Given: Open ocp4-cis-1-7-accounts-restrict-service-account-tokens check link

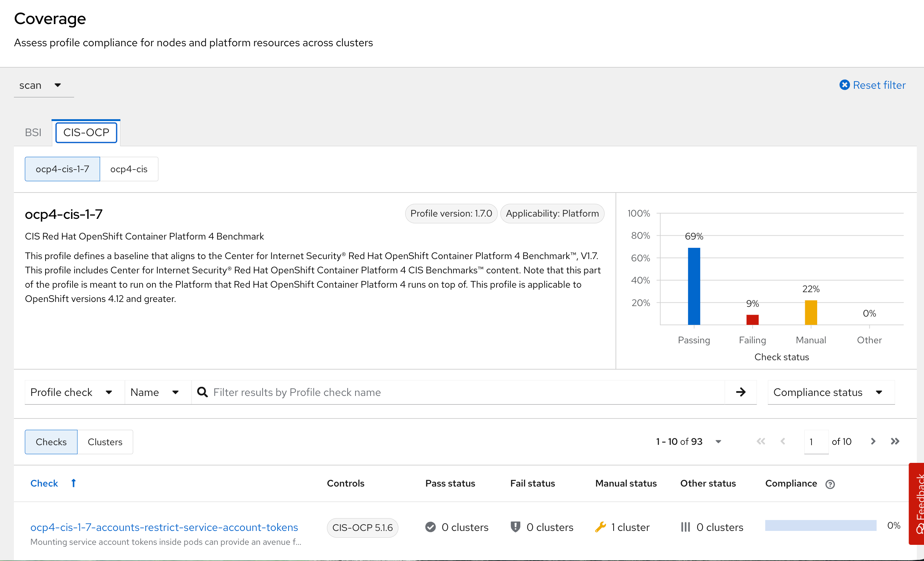Looking at the screenshot, I should tap(164, 527).
